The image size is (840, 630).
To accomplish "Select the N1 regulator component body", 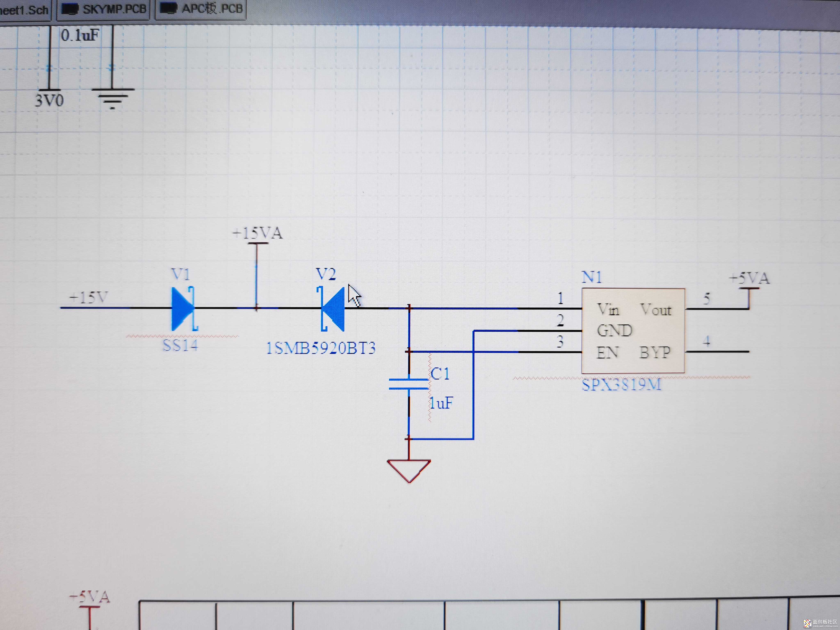I will pyautogui.click(x=633, y=331).
